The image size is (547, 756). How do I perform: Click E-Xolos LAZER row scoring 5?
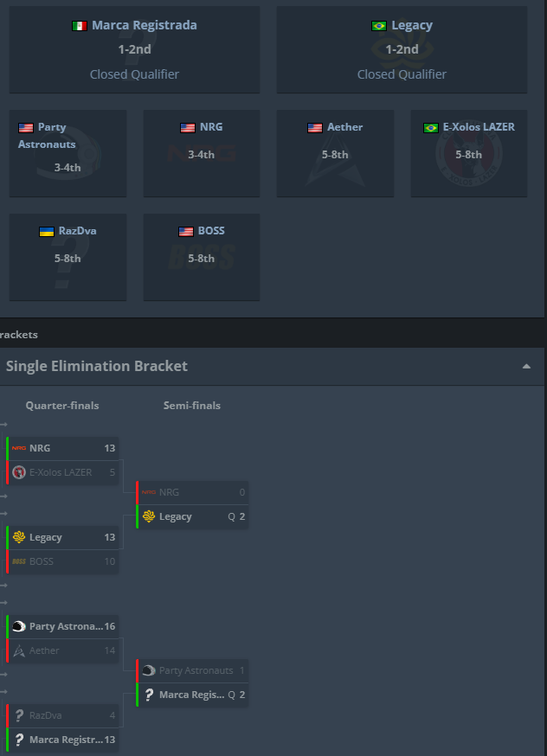coord(62,472)
